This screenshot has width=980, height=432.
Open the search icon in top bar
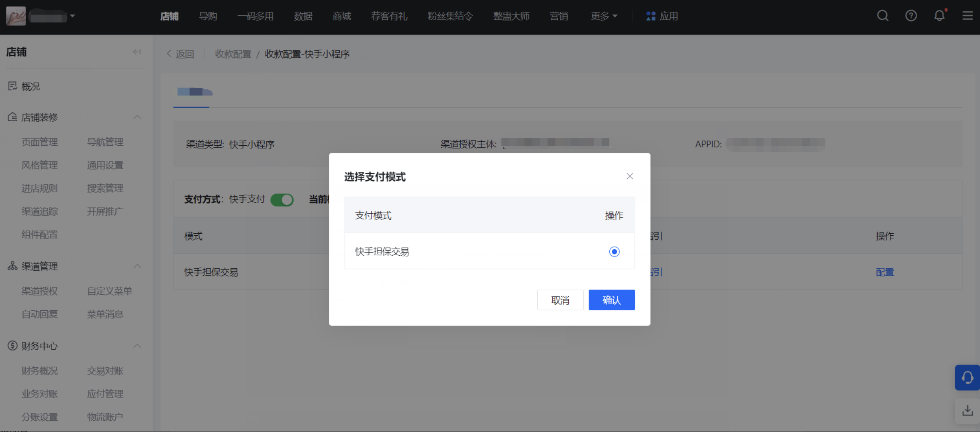pos(882,16)
